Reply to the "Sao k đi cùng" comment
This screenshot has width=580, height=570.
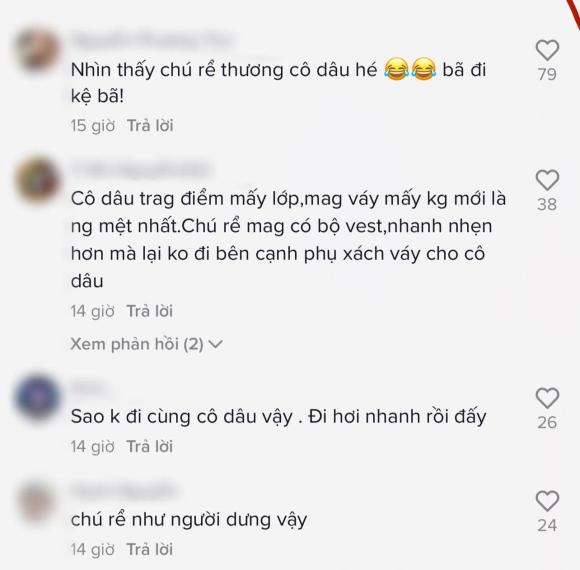(x=150, y=446)
